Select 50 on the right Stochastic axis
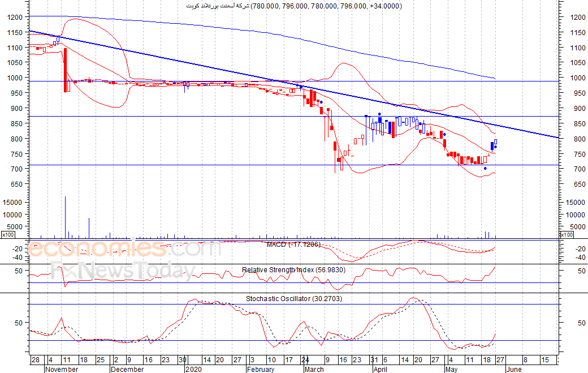 tap(582, 323)
